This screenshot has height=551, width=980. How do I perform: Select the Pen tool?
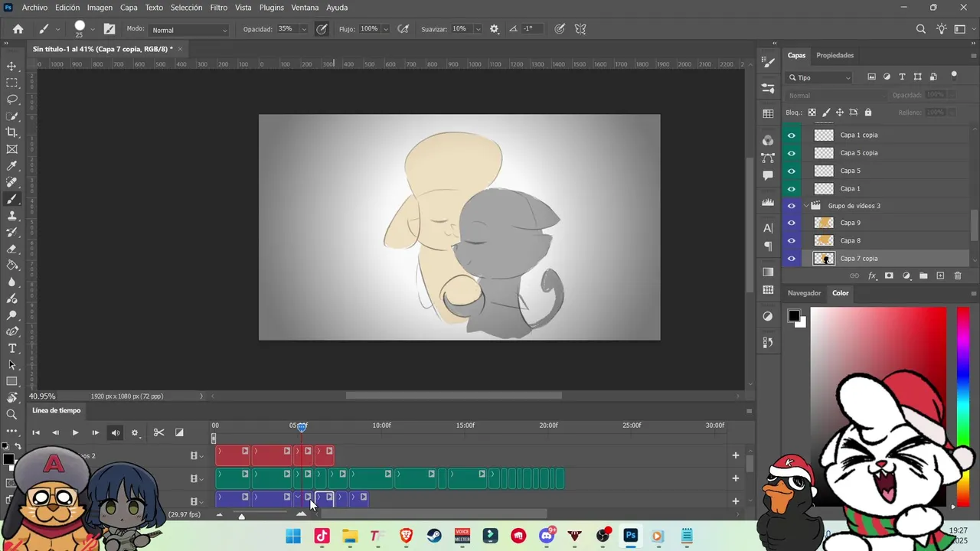(12, 331)
